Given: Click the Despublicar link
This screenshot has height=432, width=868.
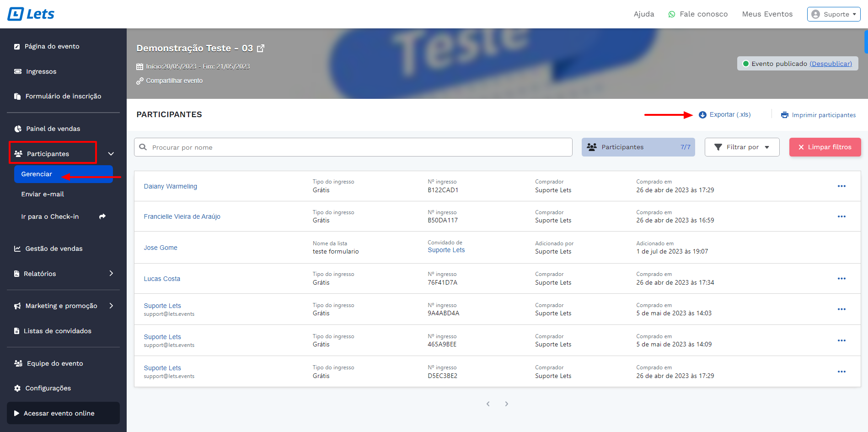Looking at the screenshot, I should pos(830,64).
